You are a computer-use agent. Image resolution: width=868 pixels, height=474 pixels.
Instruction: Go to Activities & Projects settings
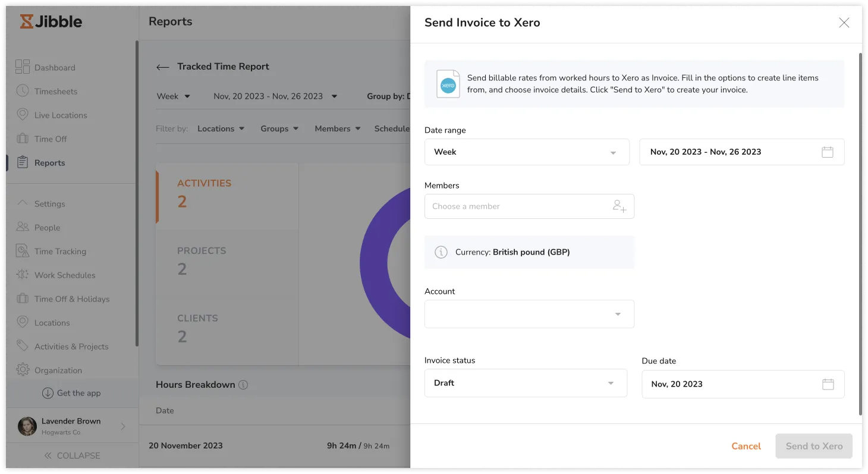[x=71, y=347]
